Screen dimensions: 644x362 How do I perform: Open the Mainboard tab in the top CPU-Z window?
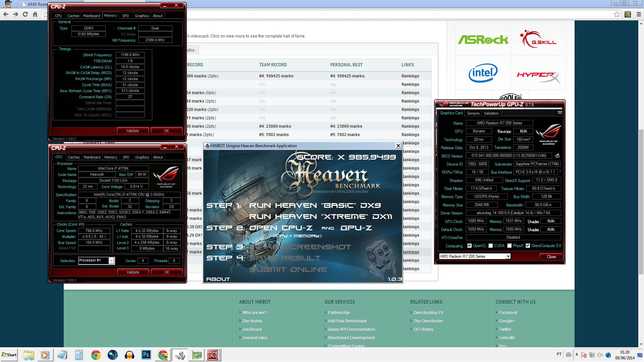(x=92, y=16)
